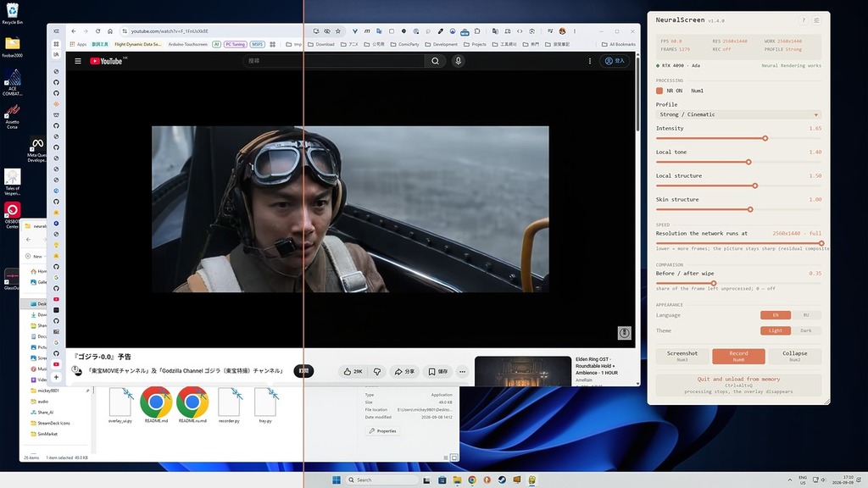The image size is (868, 488).
Task: Switch theme to Dark
Action: click(806, 331)
